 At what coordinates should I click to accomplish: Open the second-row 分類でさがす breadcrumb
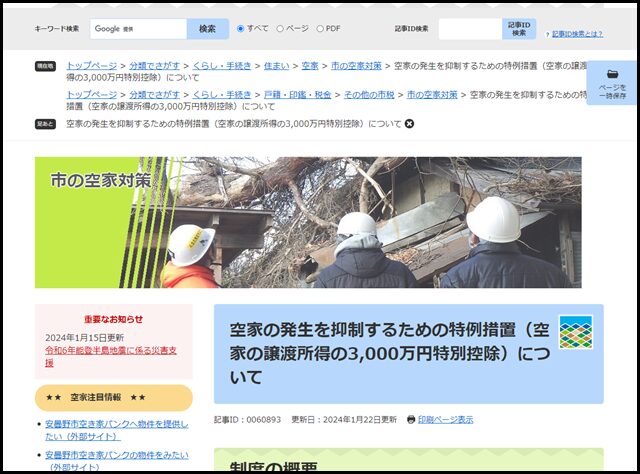tap(154, 95)
